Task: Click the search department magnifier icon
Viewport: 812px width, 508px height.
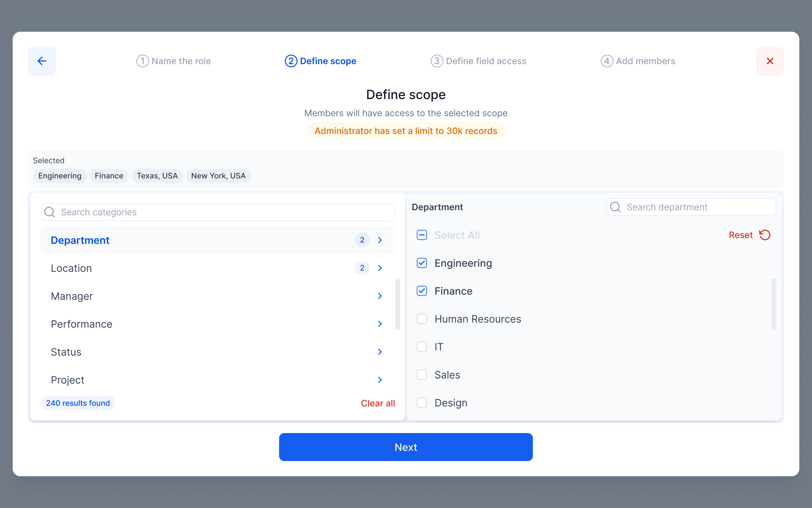Action: click(x=615, y=207)
